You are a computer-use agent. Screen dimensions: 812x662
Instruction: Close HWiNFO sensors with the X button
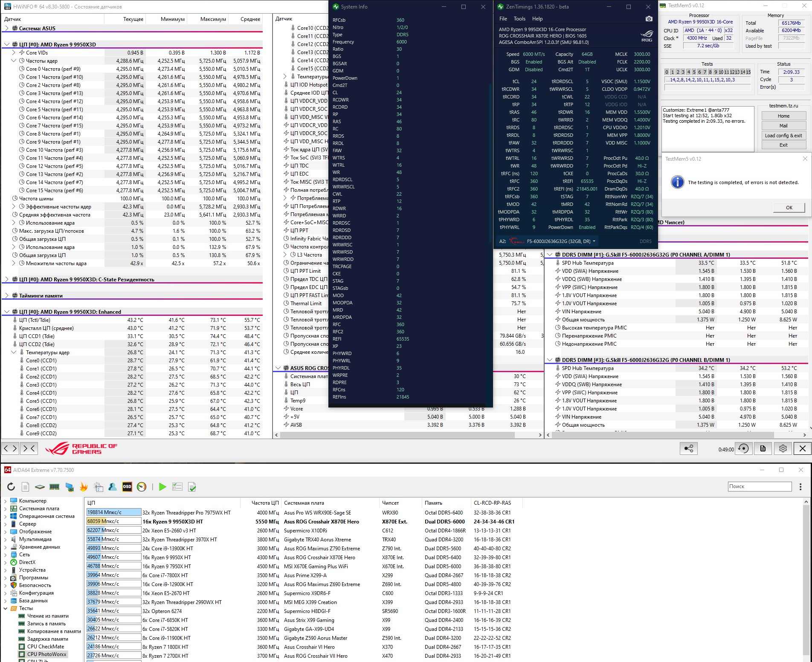(x=803, y=448)
